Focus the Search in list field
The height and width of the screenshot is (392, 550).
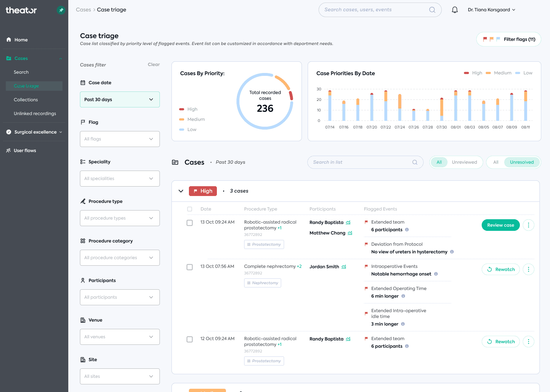(x=365, y=162)
